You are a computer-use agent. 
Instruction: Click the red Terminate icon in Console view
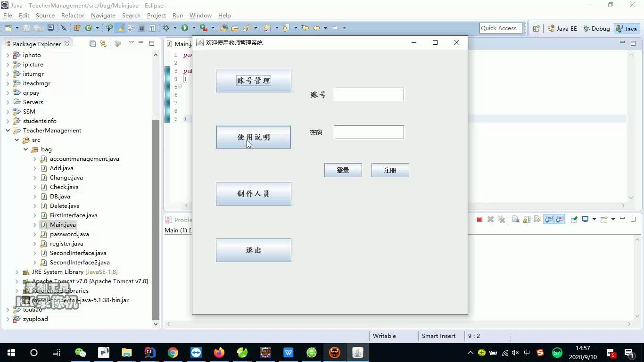coord(479,219)
